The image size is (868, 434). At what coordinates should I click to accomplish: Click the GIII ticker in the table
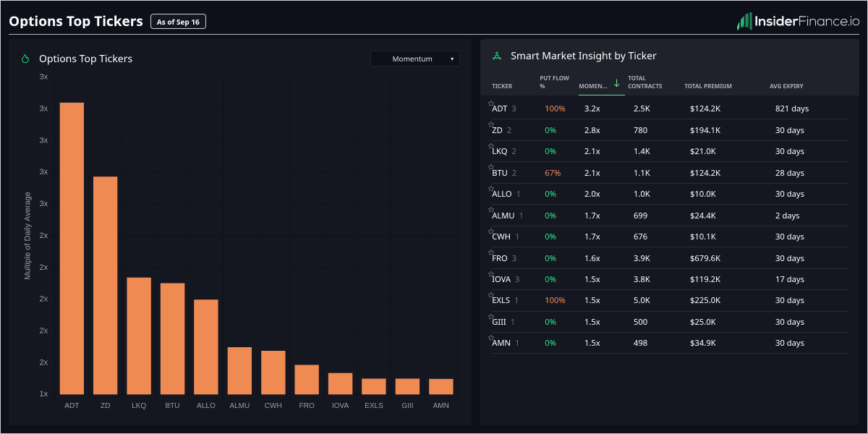[x=499, y=322]
